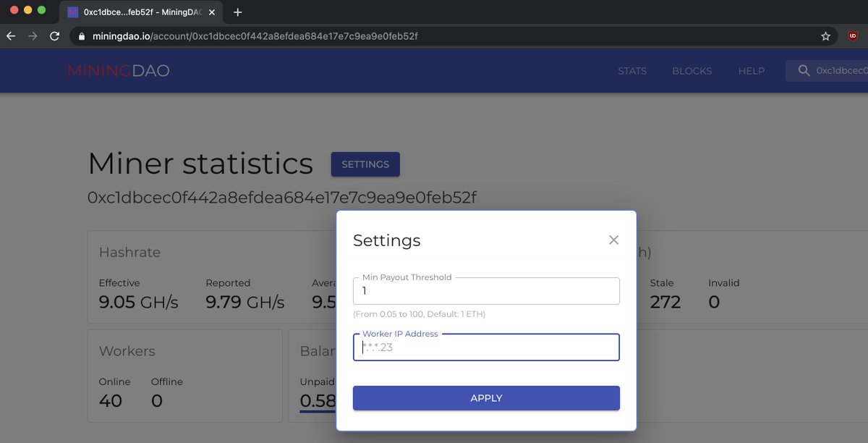Focus the Min Payout Threshold field
Image resolution: width=868 pixels, height=443 pixels.
point(486,291)
